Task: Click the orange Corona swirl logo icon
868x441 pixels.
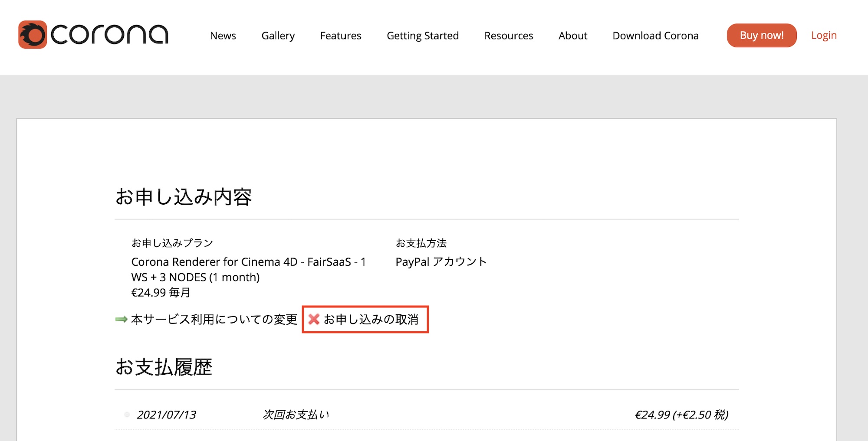Action: tap(32, 35)
